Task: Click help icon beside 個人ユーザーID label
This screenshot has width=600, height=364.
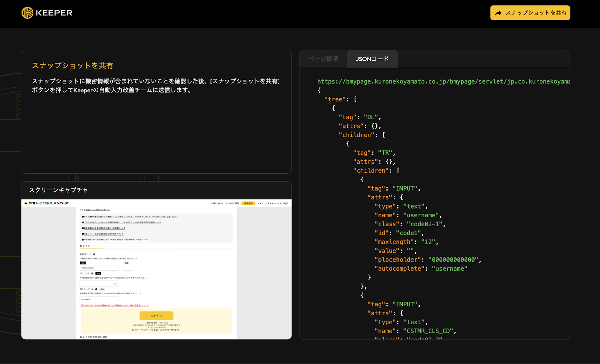Action: point(96,289)
